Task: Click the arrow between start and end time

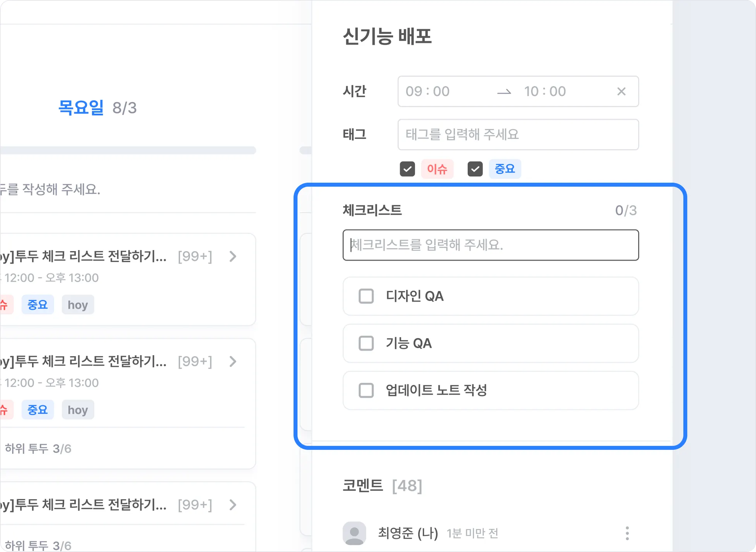Action: tap(504, 92)
